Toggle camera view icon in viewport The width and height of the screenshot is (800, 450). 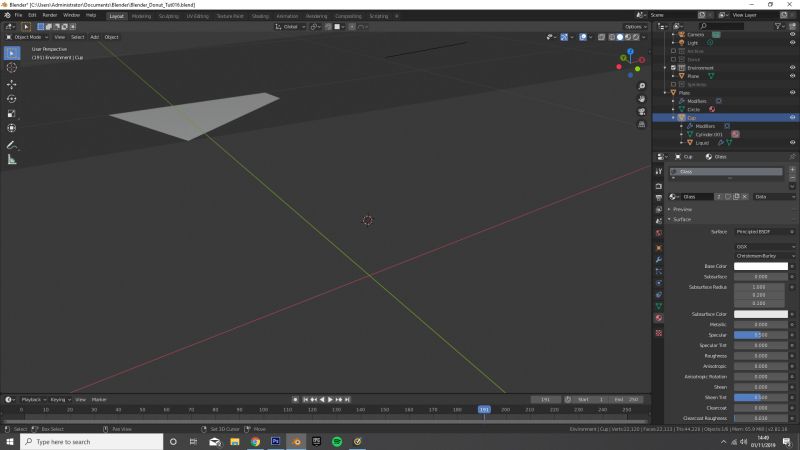641,112
